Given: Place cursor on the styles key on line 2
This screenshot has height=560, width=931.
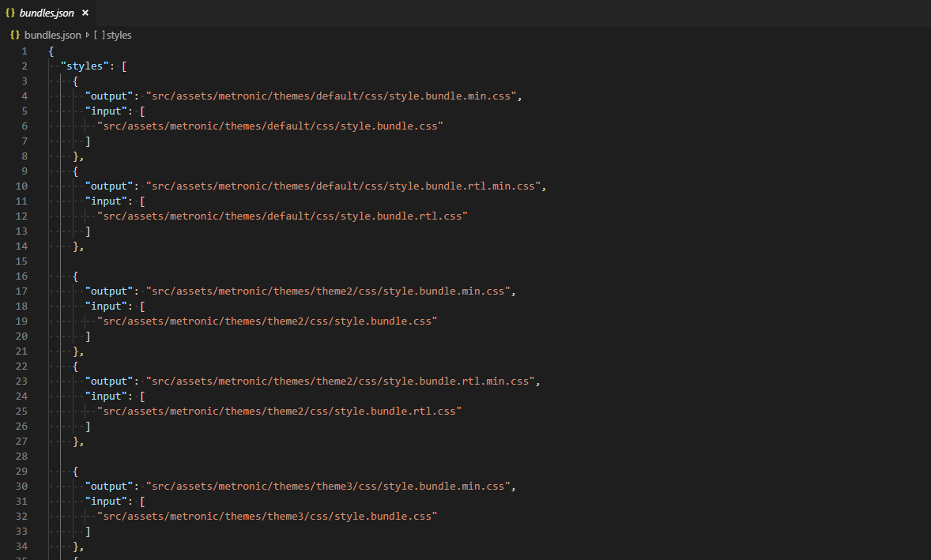Looking at the screenshot, I should coord(80,66).
